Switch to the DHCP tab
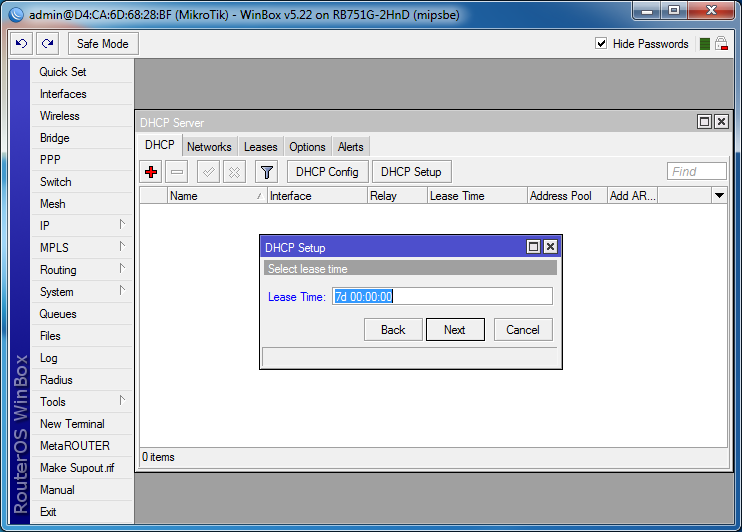 point(160,145)
